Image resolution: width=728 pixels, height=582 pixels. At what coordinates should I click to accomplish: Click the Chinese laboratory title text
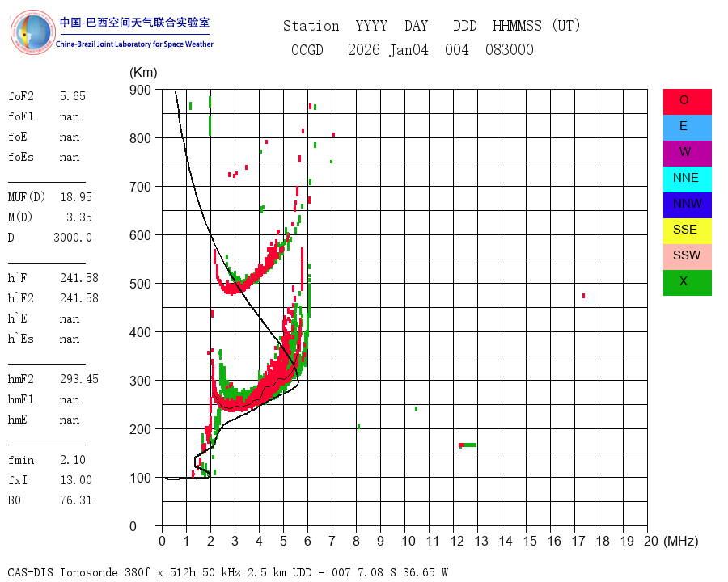pyautogui.click(x=134, y=23)
